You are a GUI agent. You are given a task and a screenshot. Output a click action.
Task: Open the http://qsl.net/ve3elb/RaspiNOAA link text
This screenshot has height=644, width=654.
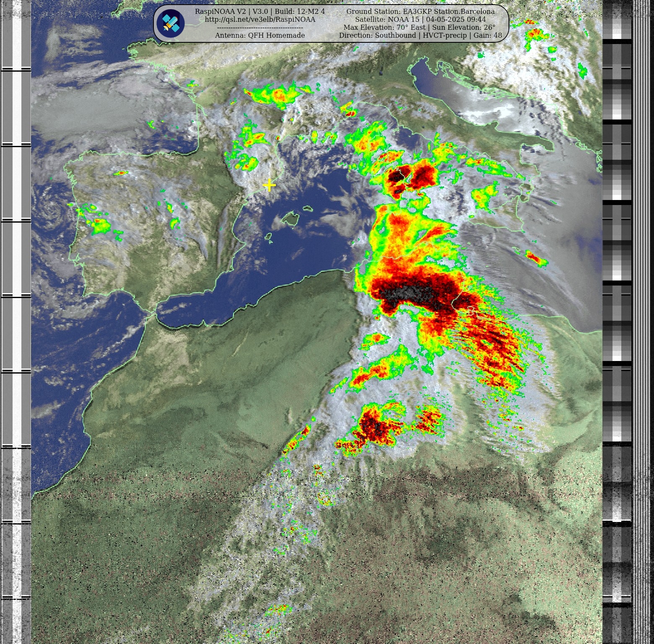[260, 19]
